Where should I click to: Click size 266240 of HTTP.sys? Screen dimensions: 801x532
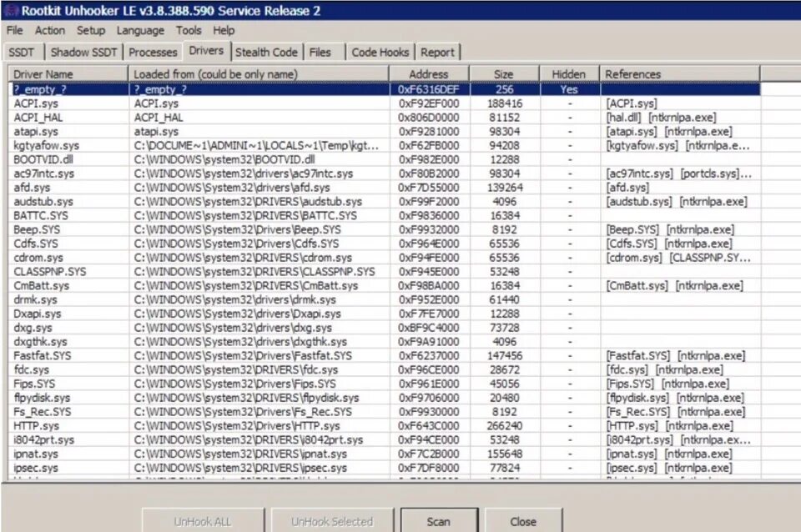tap(505, 426)
